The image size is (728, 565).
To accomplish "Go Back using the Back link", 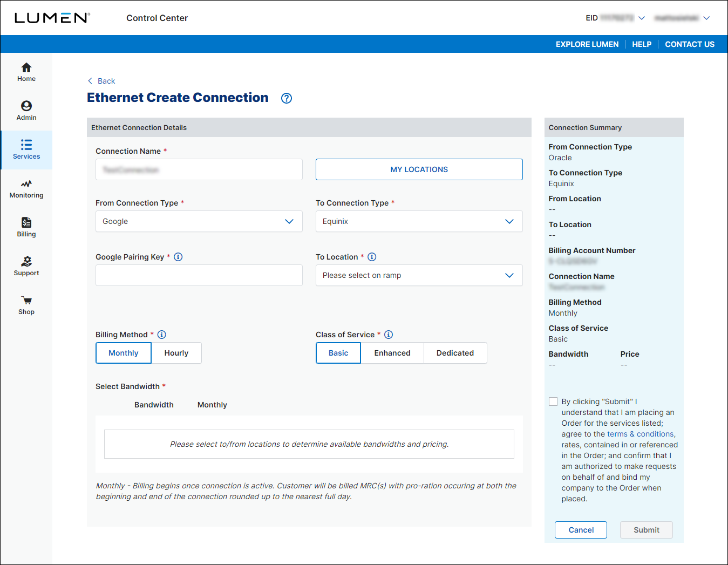I will [x=106, y=81].
